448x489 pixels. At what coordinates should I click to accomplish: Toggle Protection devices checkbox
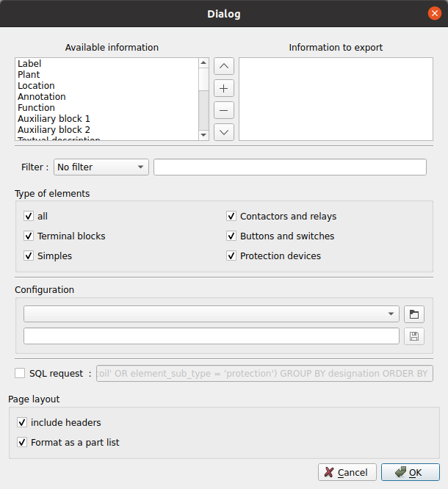(x=232, y=256)
